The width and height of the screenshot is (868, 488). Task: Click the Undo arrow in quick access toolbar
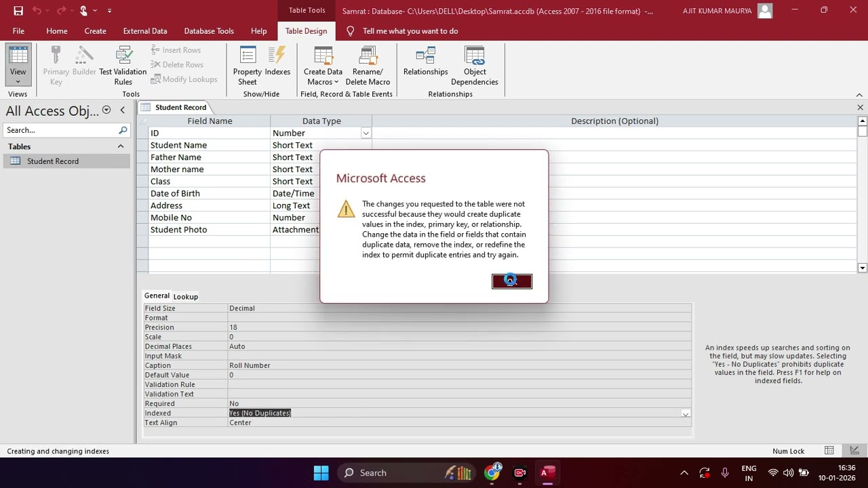[37, 10]
